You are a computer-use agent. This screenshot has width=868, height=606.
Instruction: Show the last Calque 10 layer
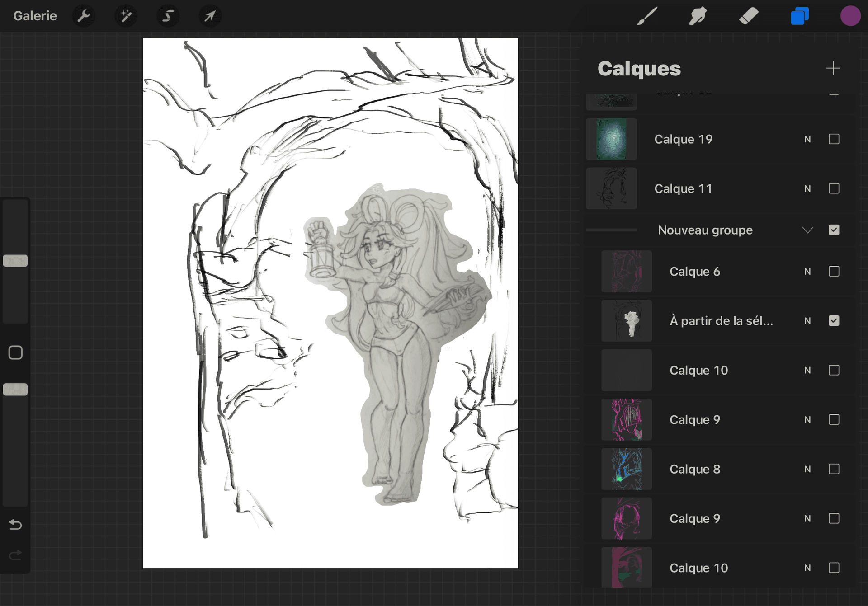click(834, 568)
